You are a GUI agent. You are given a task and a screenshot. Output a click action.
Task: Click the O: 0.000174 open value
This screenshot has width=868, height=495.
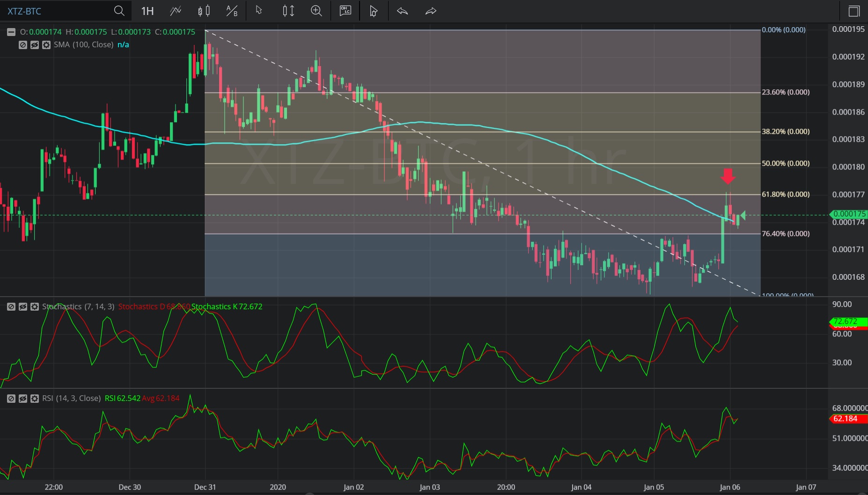pos(41,32)
